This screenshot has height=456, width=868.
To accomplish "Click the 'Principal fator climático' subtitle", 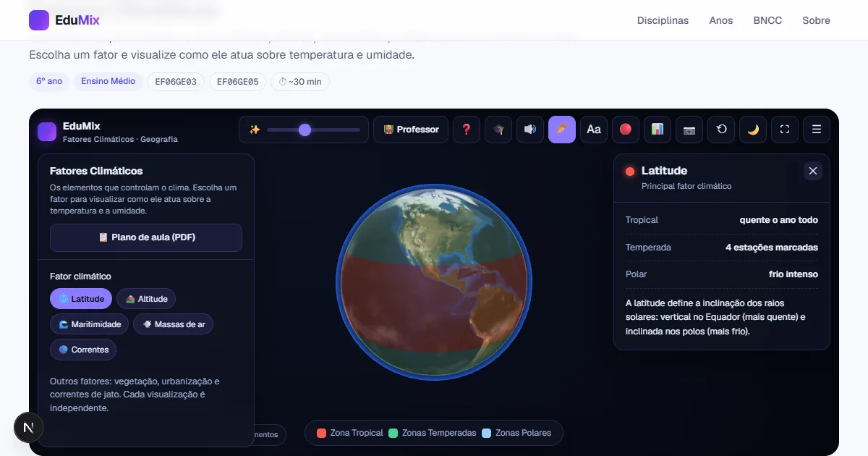I will tap(686, 186).
